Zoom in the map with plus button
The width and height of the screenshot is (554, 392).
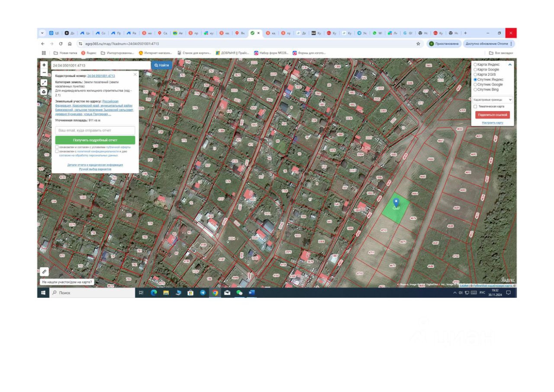click(x=44, y=65)
